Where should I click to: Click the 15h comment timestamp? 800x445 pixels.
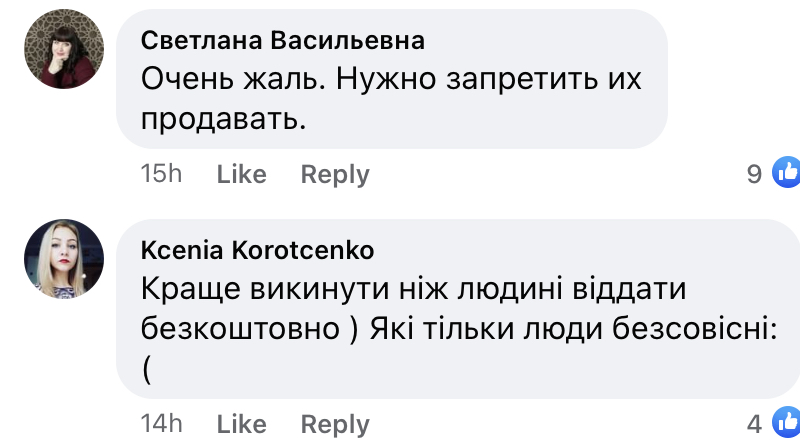[161, 174]
